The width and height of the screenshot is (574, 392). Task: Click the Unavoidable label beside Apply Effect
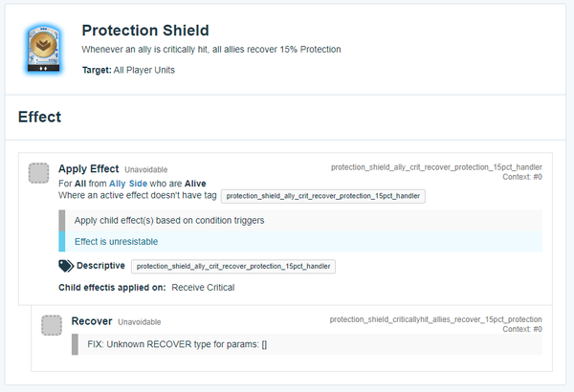coord(146,170)
